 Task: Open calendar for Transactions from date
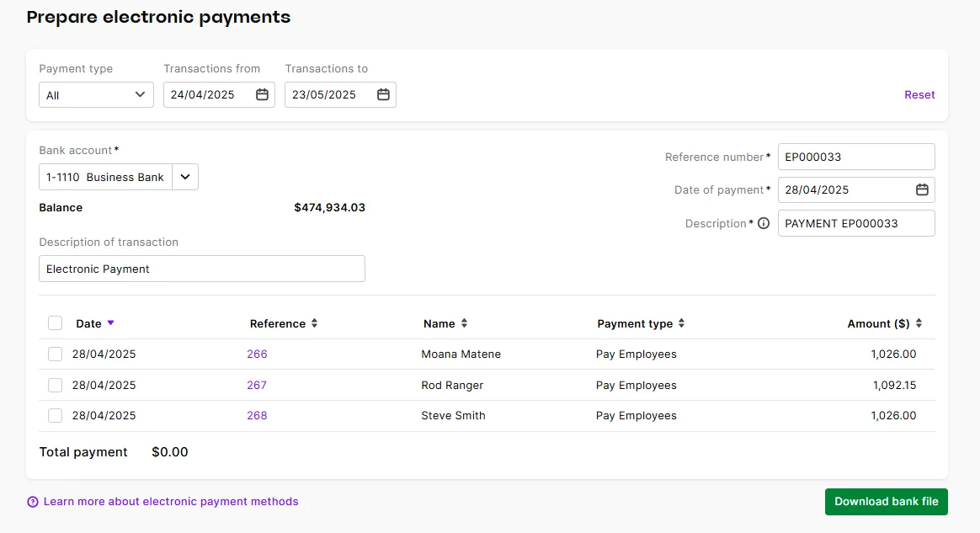click(264, 94)
